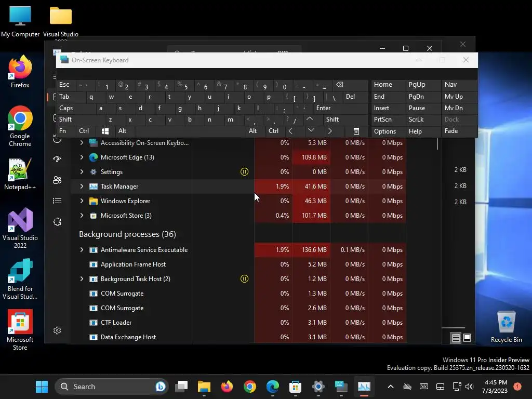Click the Start button on taskbar

pyautogui.click(x=42, y=387)
